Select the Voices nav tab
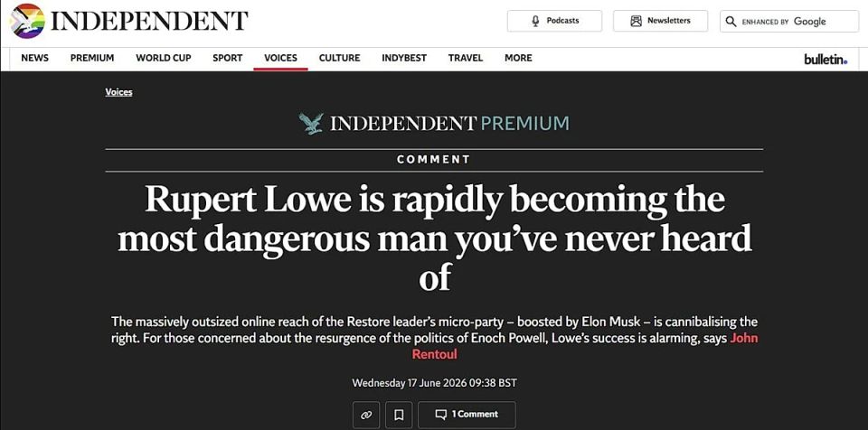Screen dimensions: 868x430 pyautogui.click(x=280, y=58)
